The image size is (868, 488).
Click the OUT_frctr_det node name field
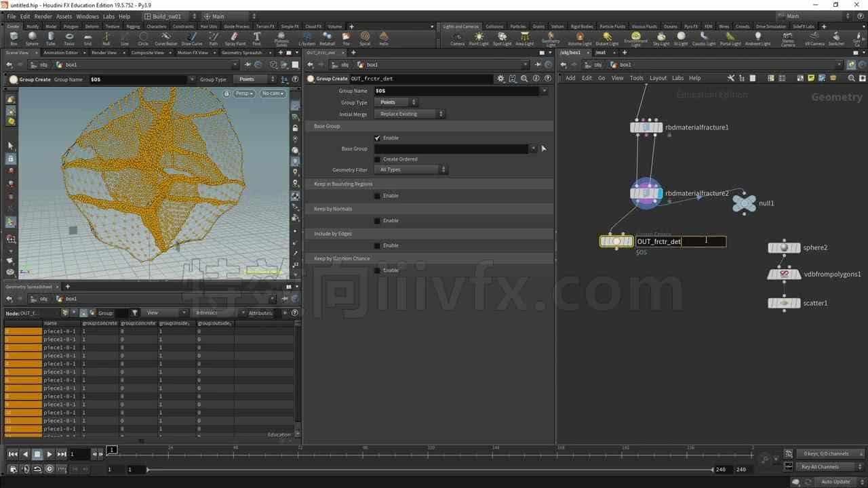(681, 241)
